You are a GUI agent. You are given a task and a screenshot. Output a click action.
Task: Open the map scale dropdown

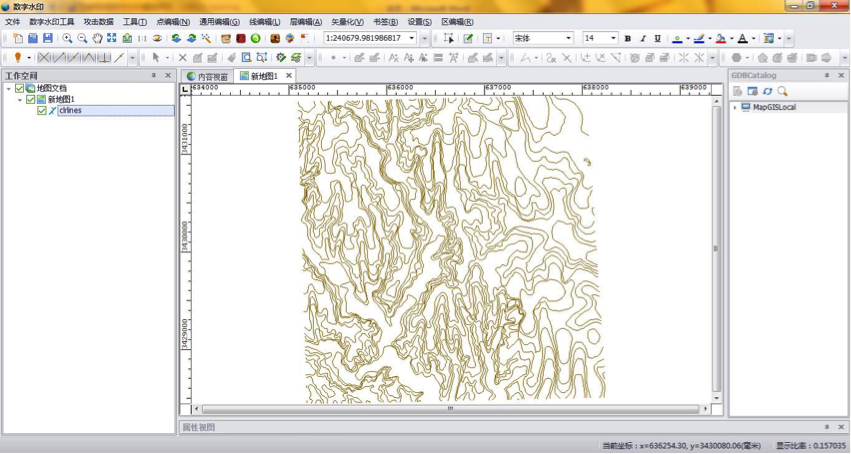pos(412,38)
